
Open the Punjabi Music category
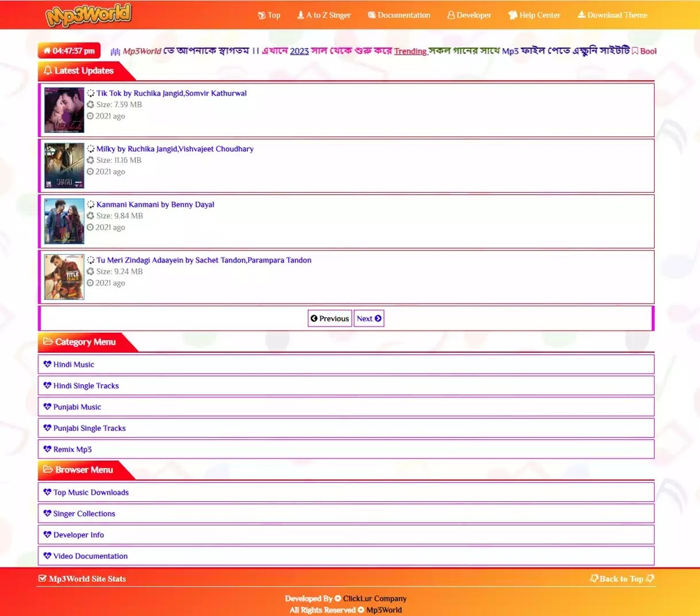[346, 406]
